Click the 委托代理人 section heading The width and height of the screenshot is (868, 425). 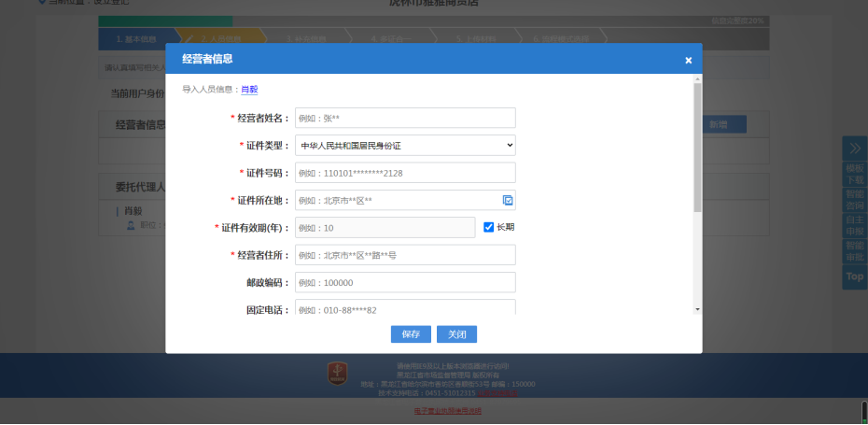pos(140,187)
